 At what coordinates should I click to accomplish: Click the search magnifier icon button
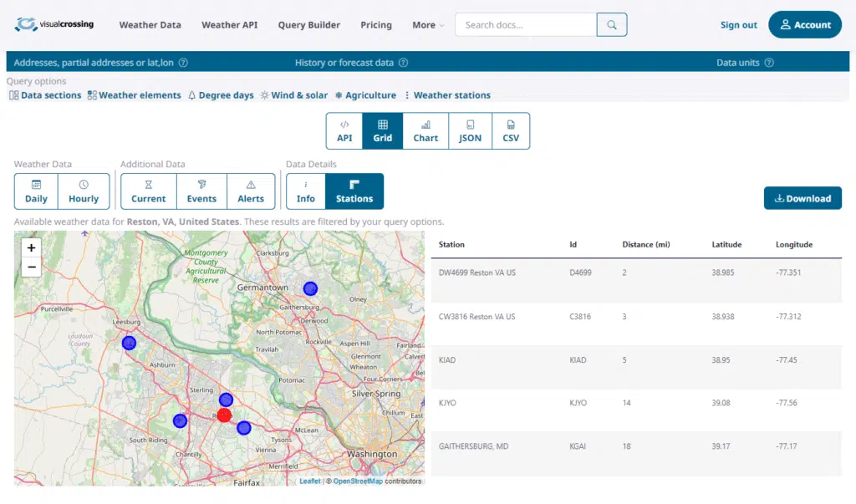click(x=612, y=25)
